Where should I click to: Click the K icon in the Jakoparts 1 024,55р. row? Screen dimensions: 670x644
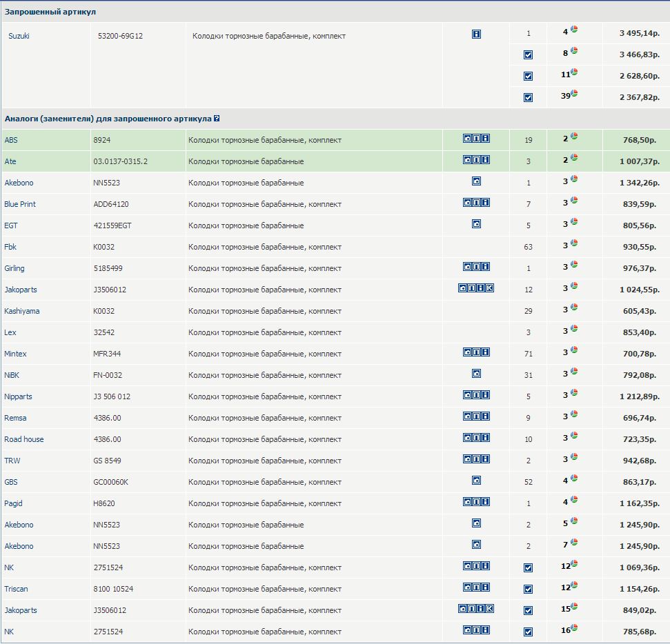pos(490,289)
